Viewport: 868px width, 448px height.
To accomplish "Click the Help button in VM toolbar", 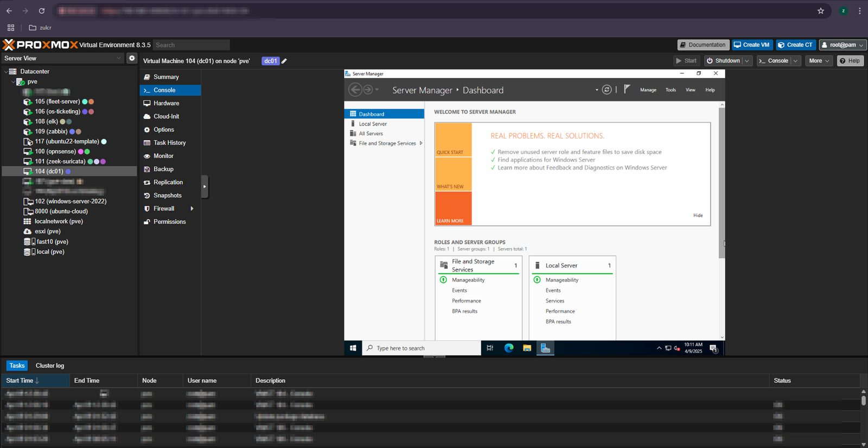I will point(850,61).
